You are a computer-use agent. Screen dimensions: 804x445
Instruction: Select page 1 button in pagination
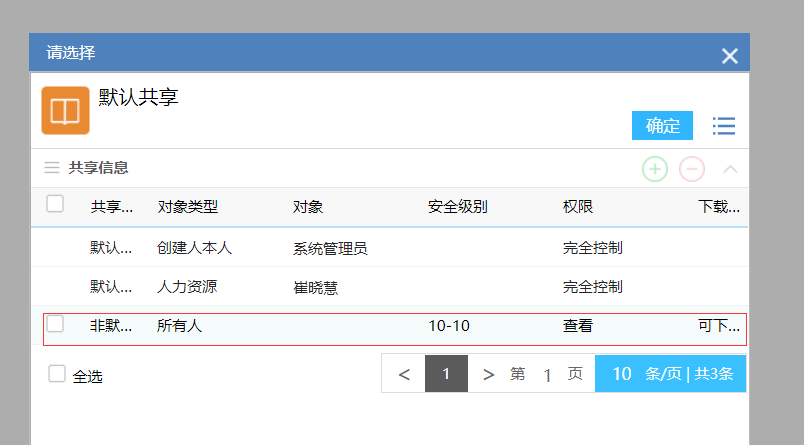coord(446,374)
